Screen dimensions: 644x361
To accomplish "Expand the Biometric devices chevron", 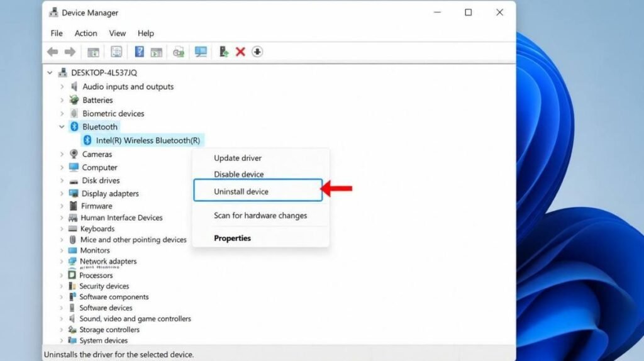I will coord(62,113).
